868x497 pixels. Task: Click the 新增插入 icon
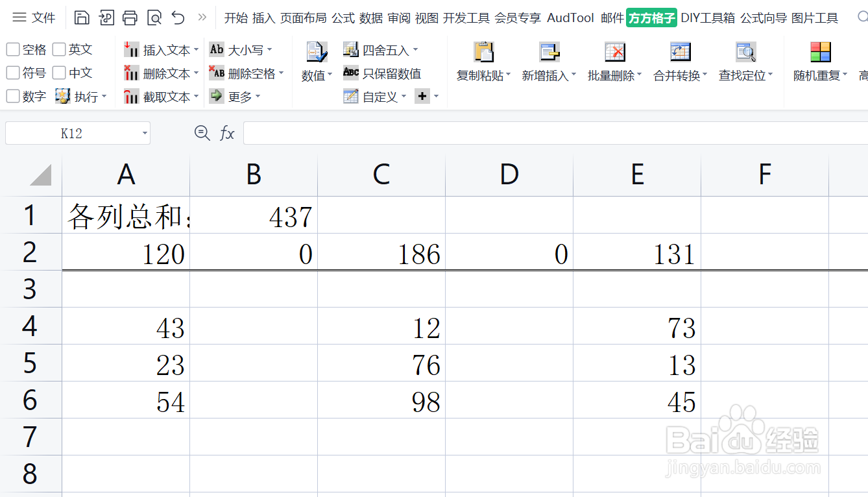(549, 52)
